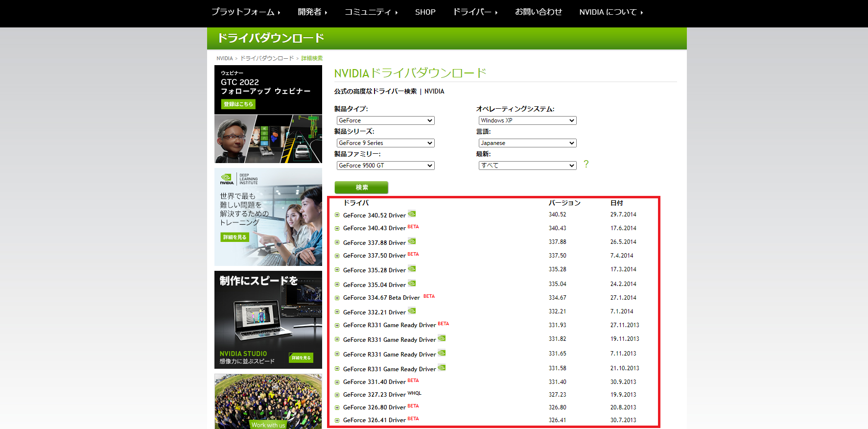Click the NVIDIA Studio laptop banner

[x=268, y=319]
